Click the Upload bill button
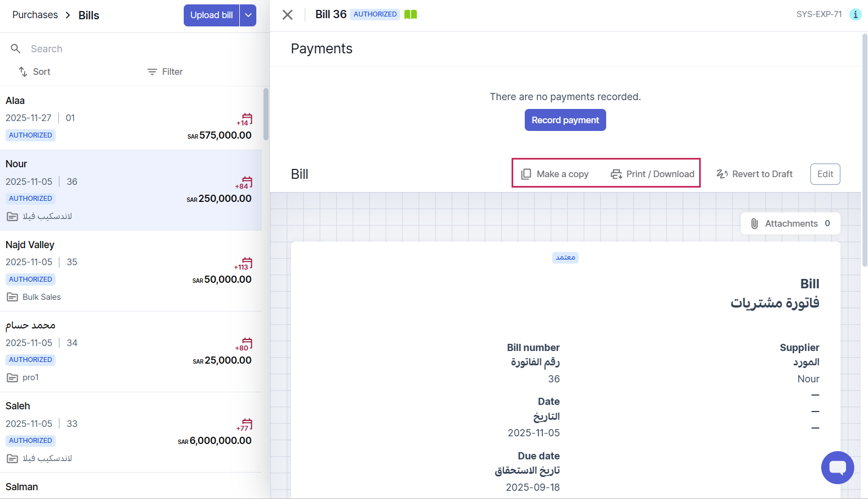 click(211, 15)
